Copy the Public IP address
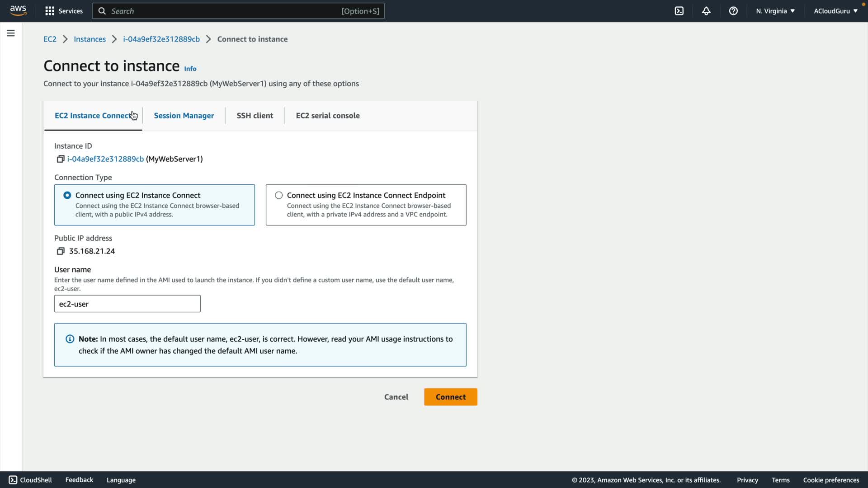 coord(61,251)
